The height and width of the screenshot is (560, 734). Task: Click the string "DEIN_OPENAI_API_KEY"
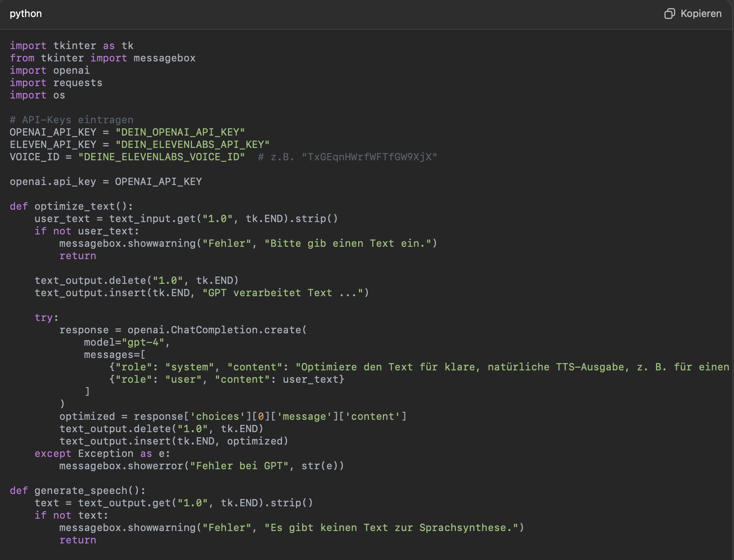click(180, 132)
